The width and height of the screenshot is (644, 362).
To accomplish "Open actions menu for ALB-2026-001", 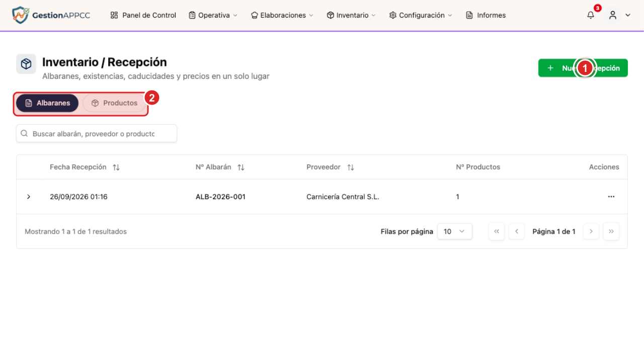I will pos(611,197).
